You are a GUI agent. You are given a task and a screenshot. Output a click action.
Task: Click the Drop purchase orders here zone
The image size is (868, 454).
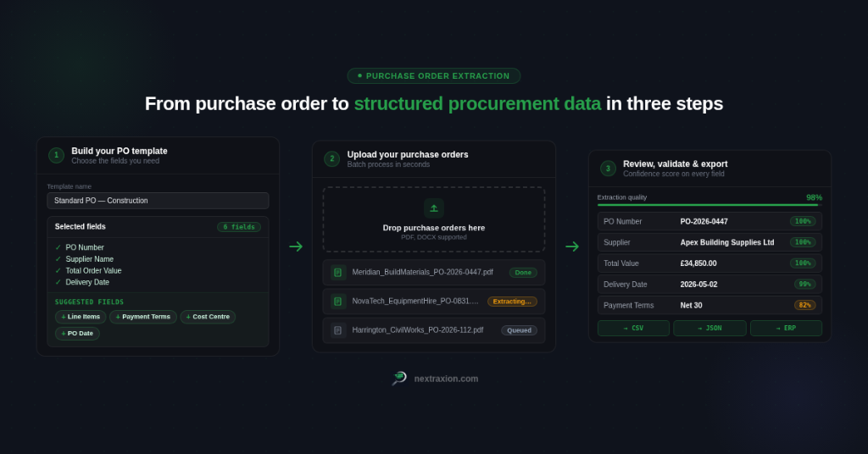434,219
